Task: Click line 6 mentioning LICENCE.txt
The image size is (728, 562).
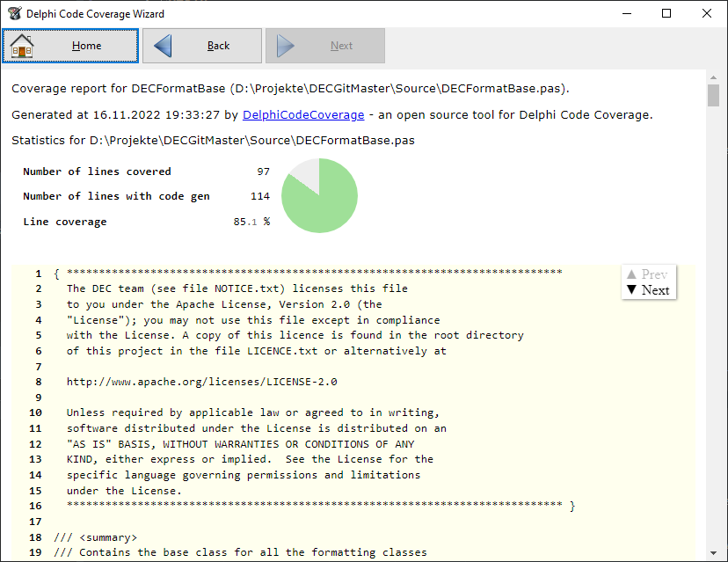Action: click(256, 351)
